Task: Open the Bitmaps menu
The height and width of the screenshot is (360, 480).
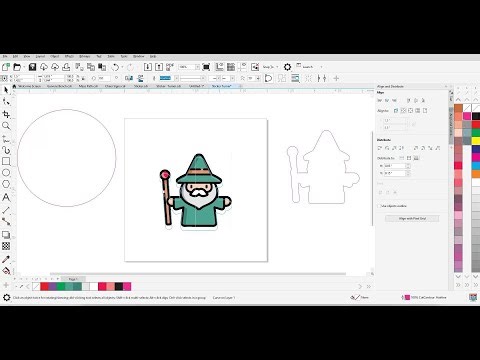Action: pyautogui.click(x=84, y=57)
